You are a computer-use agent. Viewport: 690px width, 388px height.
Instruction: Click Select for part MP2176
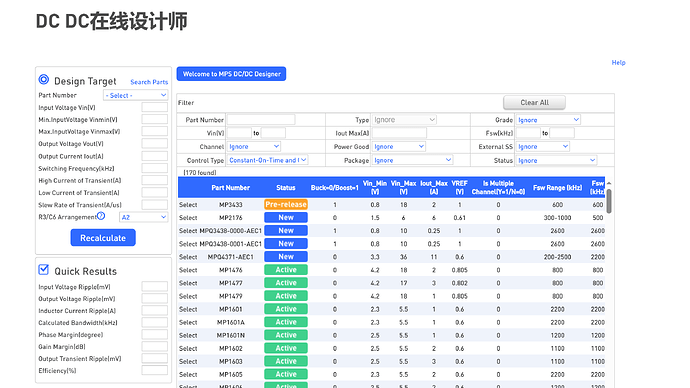(x=188, y=217)
